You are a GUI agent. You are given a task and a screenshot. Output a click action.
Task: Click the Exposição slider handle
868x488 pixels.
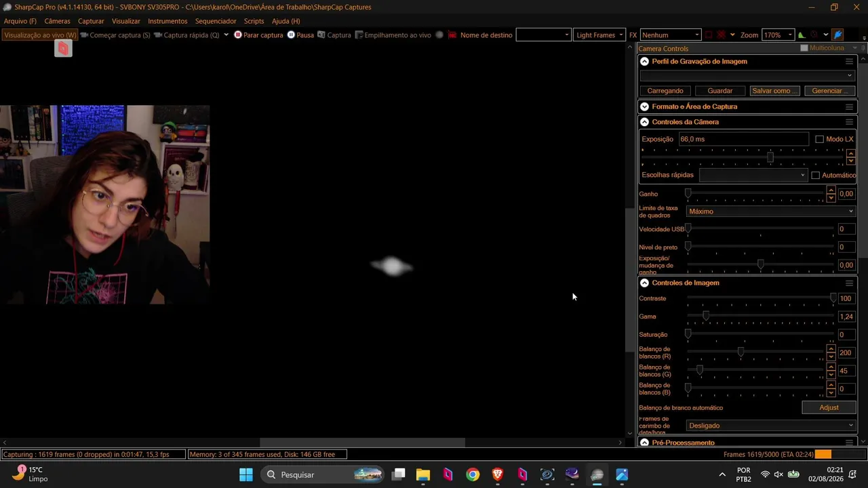click(770, 157)
